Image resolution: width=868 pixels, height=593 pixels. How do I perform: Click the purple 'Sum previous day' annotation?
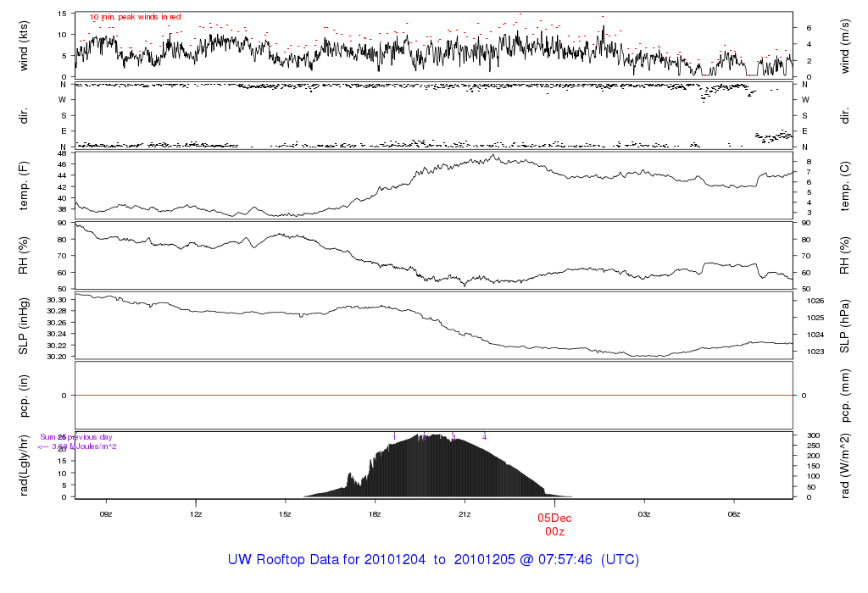[76, 437]
